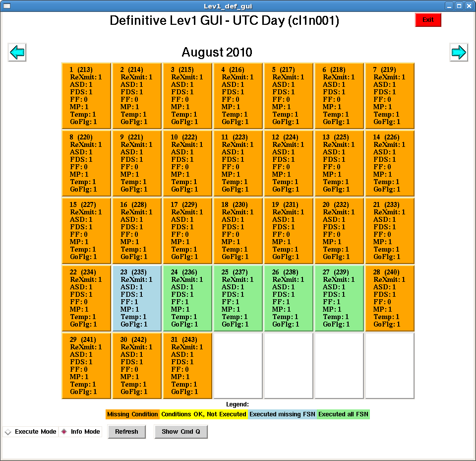The width and height of the screenshot is (476, 461).
Task: Click the red Exit button
Action: pyautogui.click(x=428, y=20)
